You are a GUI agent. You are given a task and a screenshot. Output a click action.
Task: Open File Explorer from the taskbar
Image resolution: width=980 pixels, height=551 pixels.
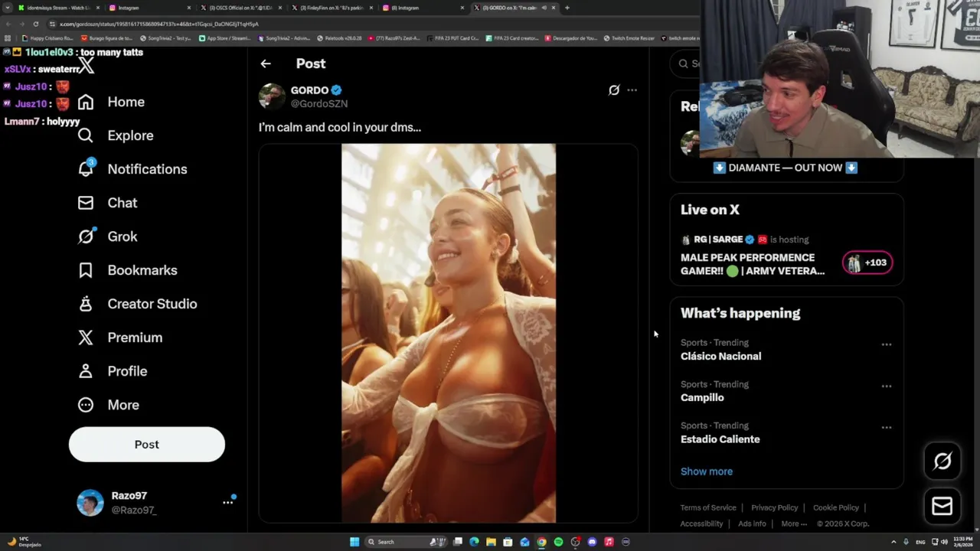pos(491,542)
